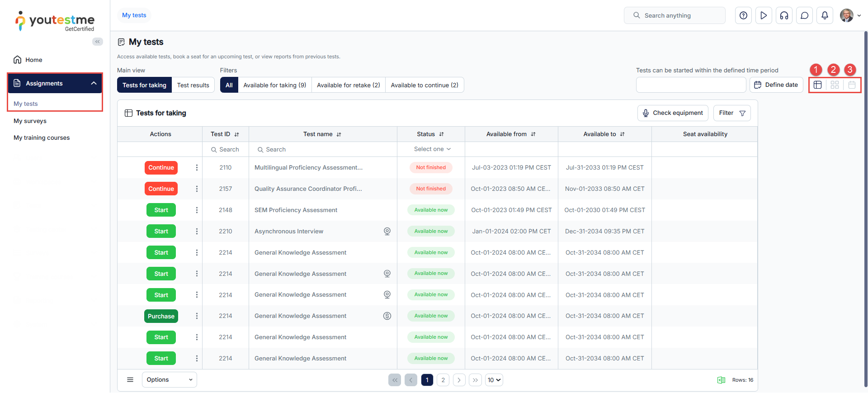Click the Check equipment button
This screenshot has height=393, width=868.
[672, 113]
